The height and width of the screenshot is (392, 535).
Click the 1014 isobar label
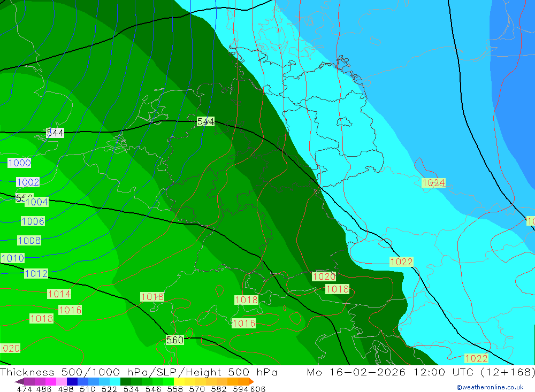[x=59, y=294]
